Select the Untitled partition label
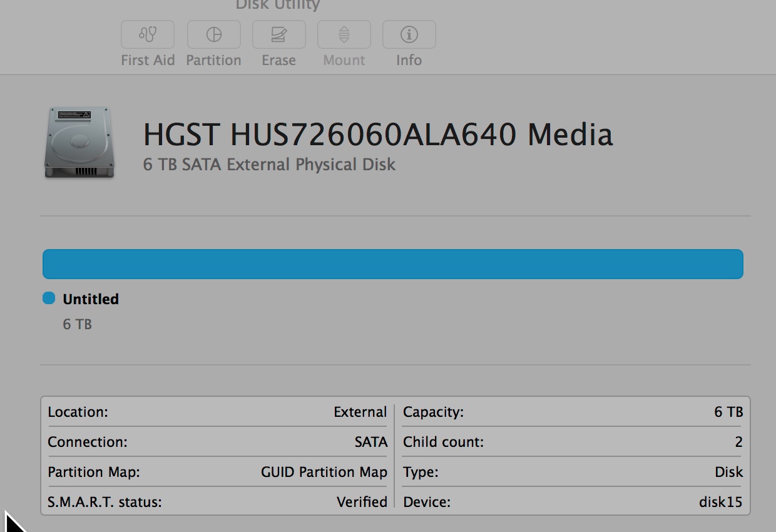 coord(91,299)
